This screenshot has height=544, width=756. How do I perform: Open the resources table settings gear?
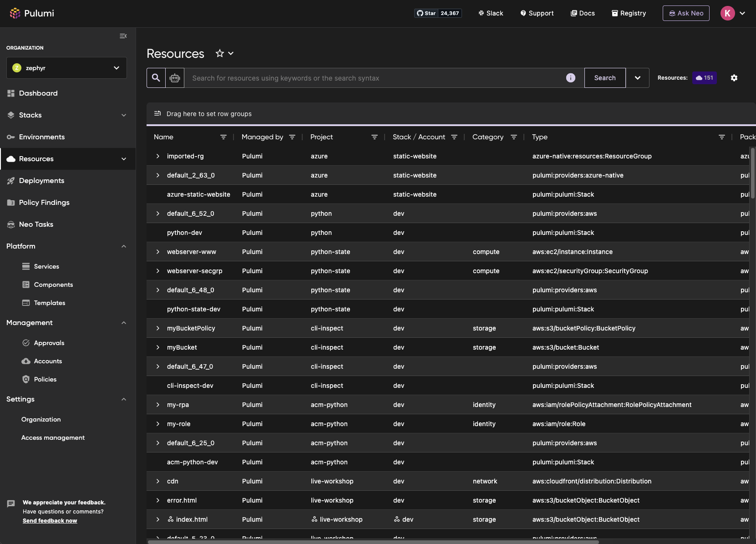pos(734,78)
